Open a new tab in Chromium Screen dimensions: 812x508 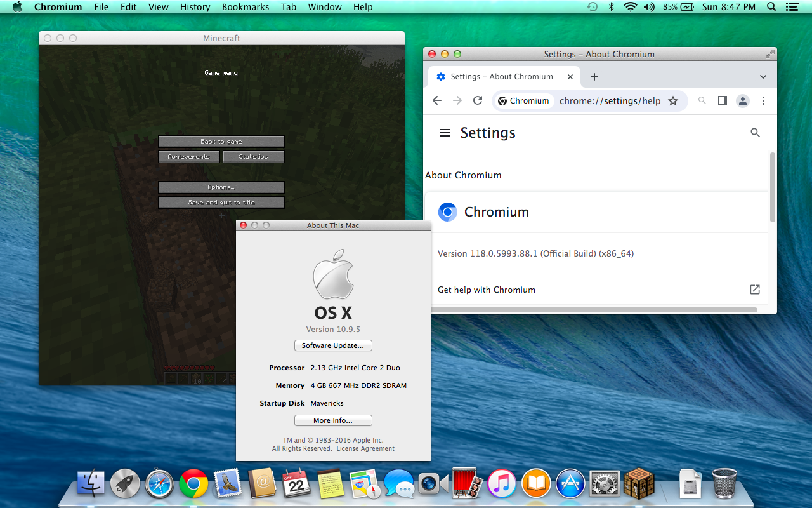[594, 77]
